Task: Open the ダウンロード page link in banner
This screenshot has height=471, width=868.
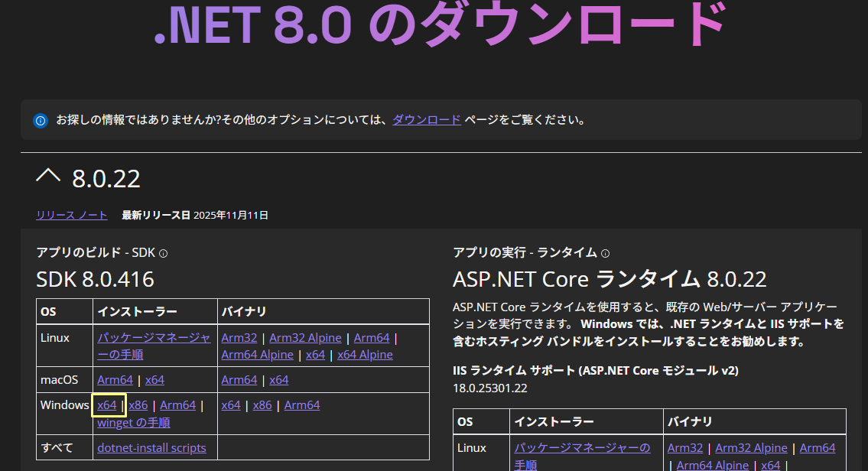Action: point(426,120)
